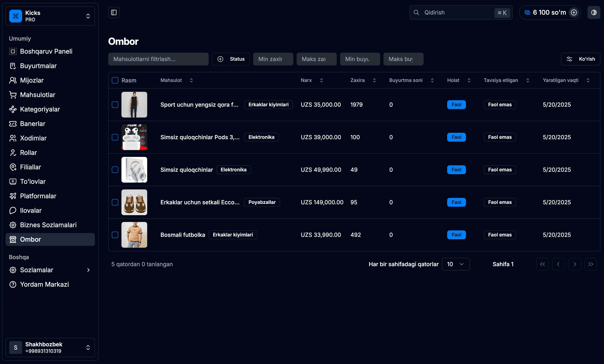604x364 pixels.
Task: Open the rows-per-page dropdown showing 10
Action: pyautogui.click(x=455, y=264)
